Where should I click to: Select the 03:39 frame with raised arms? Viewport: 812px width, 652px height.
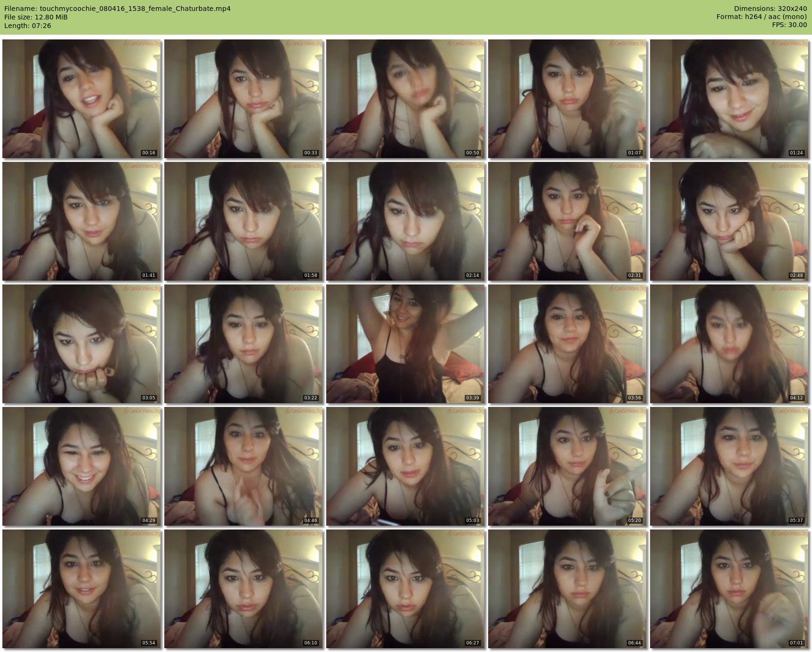(x=406, y=344)
